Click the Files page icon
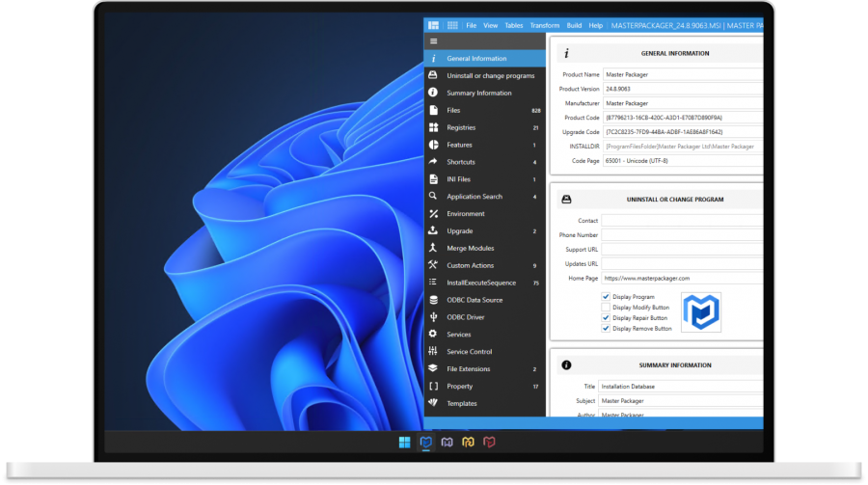The height and width of the screenshot is (485, 868). (x=433, y=110)
